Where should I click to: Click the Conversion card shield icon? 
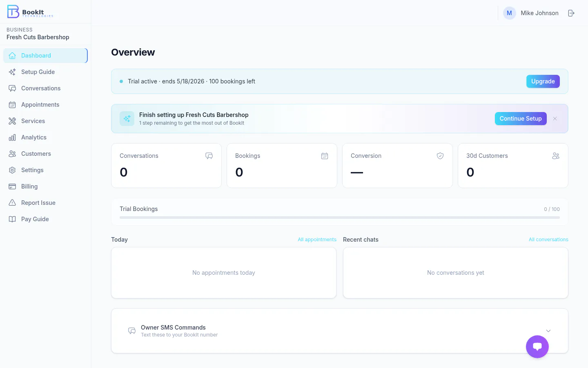[x=440, y=156]
